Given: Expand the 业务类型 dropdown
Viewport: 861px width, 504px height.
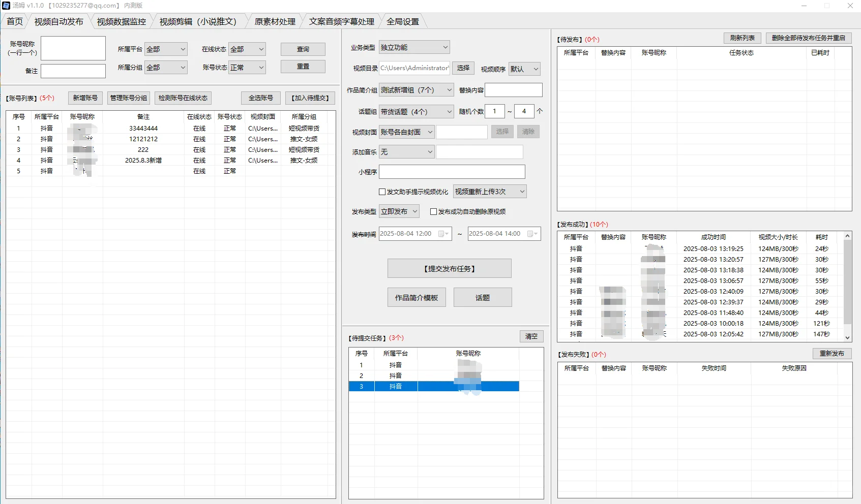Looking at the screenshot, I should click(414, 47).
